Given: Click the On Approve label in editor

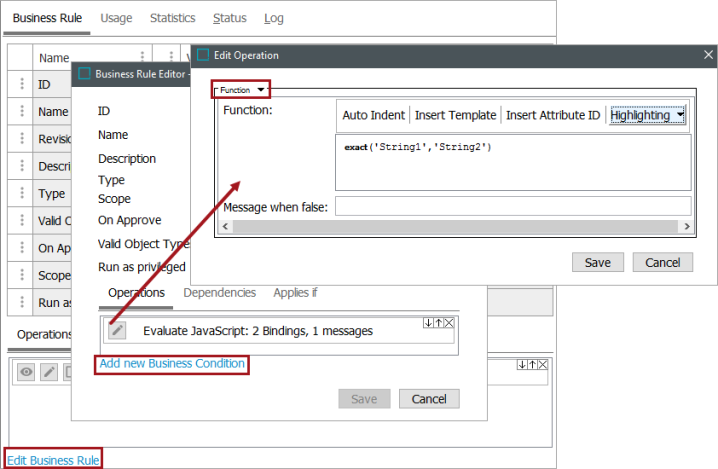Looking at the screenshot, I should pos(130,220).
